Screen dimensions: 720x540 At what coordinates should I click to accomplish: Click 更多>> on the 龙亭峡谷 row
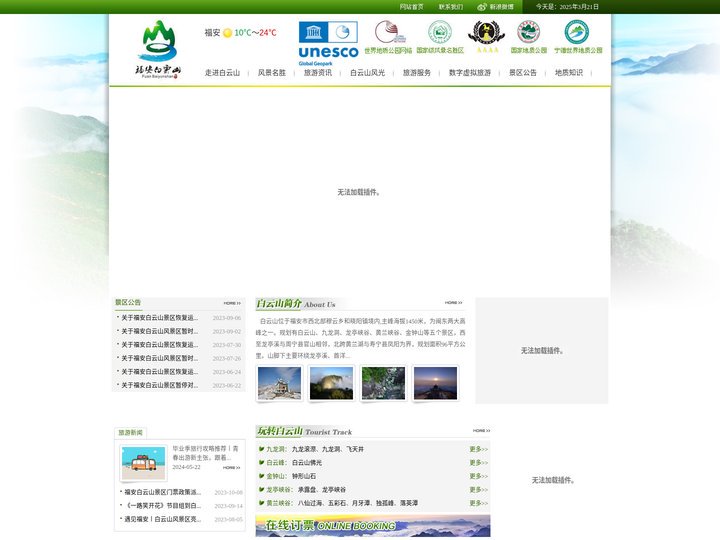[478, 489]
